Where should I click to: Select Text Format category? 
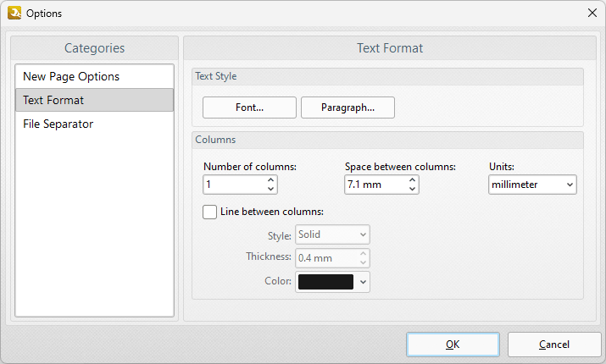[x=94, y=100]
